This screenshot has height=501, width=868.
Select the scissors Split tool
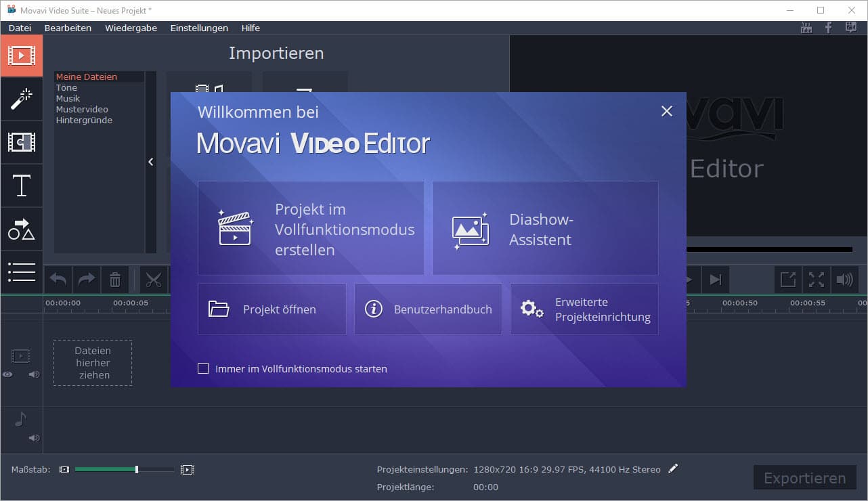(154, 280)
